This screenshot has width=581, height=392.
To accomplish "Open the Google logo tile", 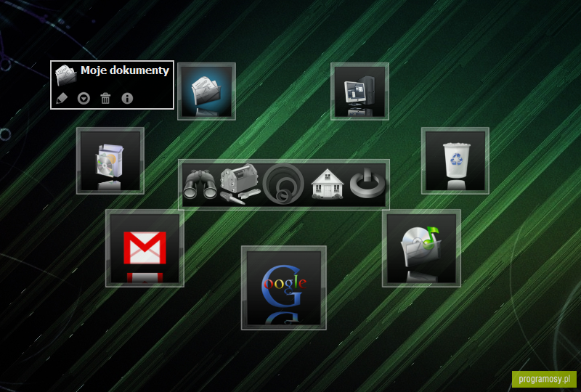I will coord(284,287).
